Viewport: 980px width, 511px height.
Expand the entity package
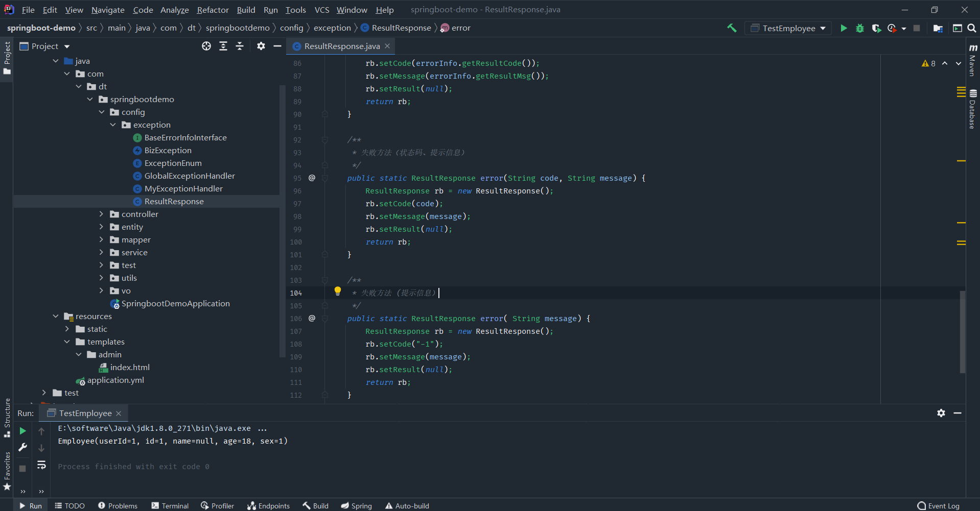tap(101, 227)
